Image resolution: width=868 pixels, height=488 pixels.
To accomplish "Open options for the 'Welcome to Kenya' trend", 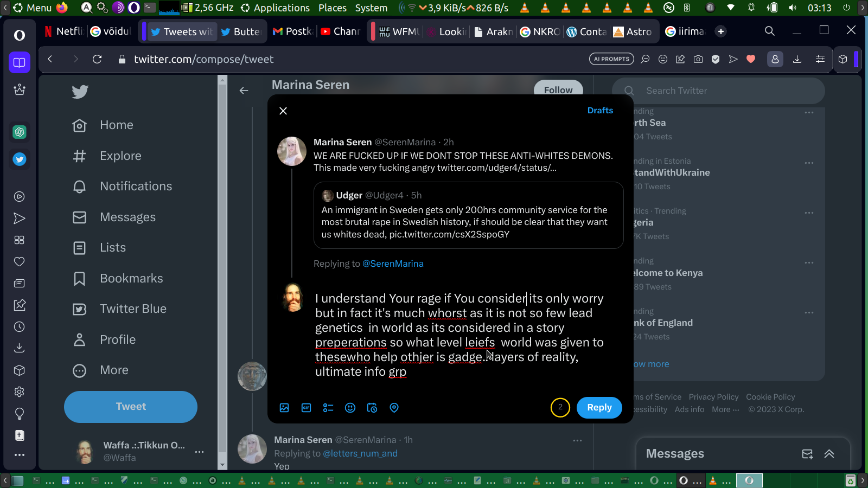I will 809,263.
